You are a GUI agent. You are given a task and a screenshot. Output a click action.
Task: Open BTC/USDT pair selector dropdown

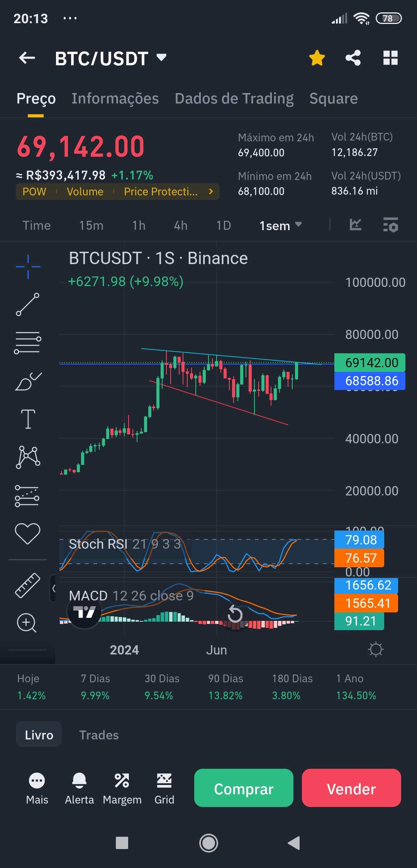pos(111,59)
